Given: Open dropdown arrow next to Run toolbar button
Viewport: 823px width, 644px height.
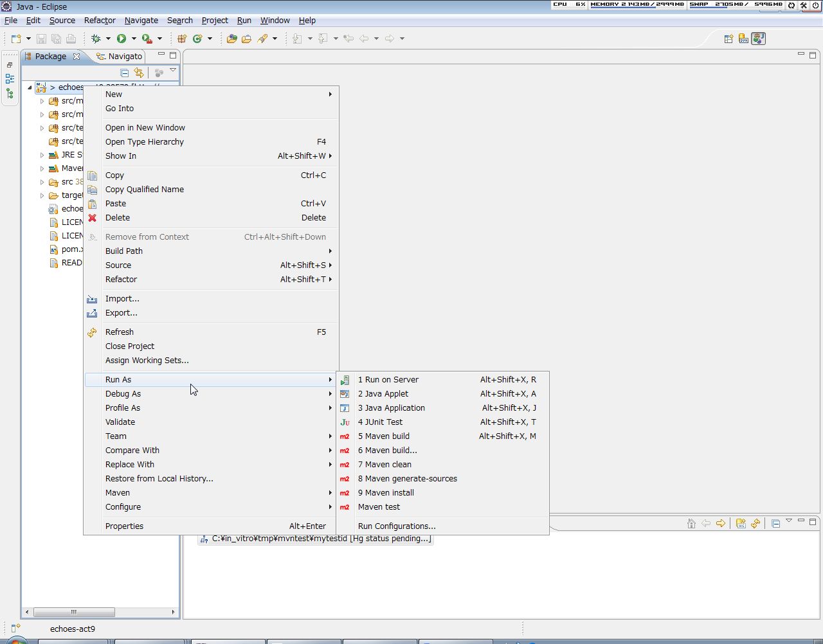Looking at the screenshot, I should pyautogui.click(x=134, y=39).
